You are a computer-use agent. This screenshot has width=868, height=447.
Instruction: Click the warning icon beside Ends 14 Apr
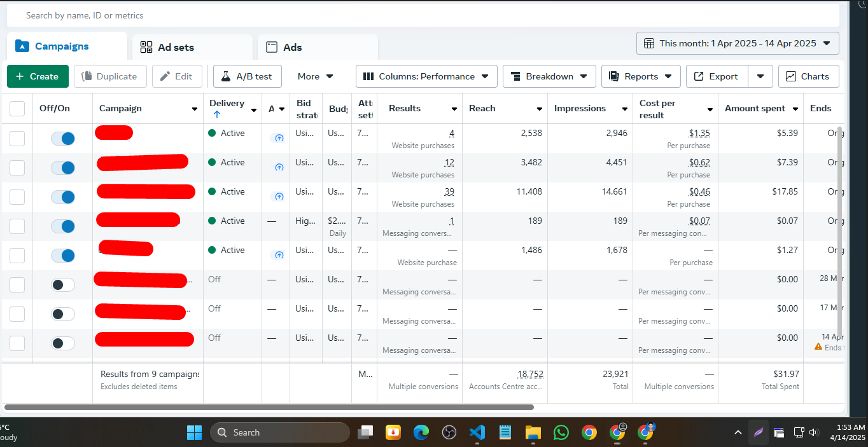pyautogui.click(x=818, y=347)
